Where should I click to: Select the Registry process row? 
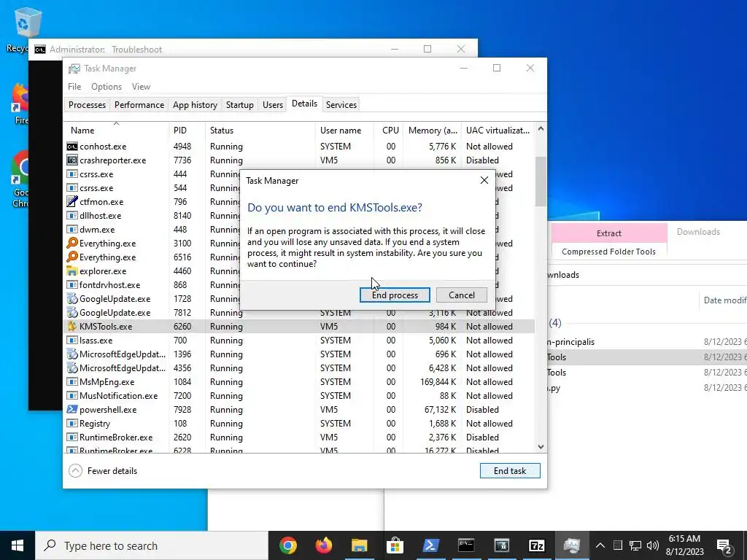(299, 423)
